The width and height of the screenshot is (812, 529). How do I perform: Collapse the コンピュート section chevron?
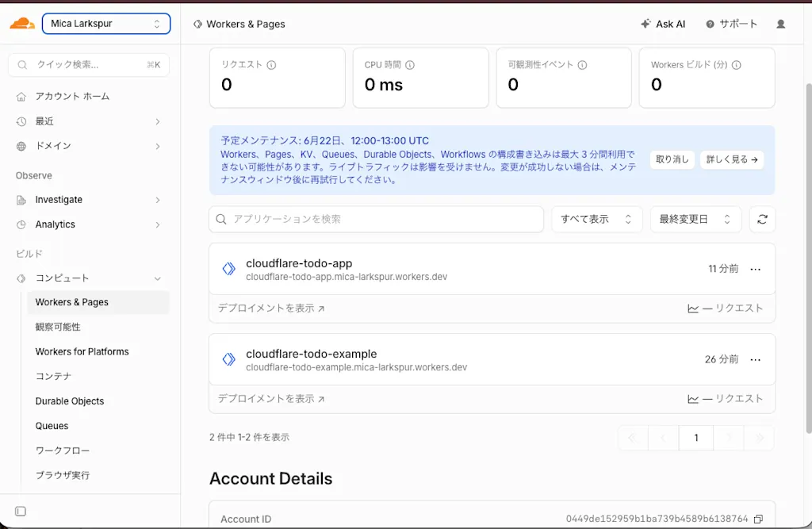pyautogui.click(x=158, y=278)
